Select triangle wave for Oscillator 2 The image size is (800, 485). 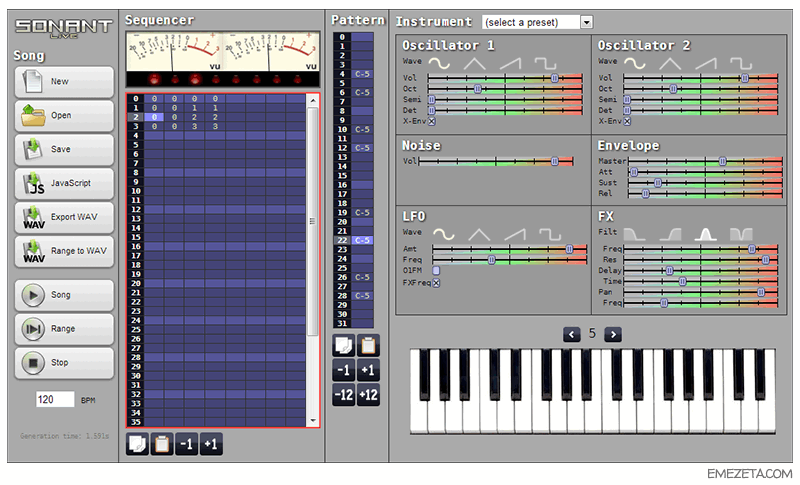click(x=670, y=63)
